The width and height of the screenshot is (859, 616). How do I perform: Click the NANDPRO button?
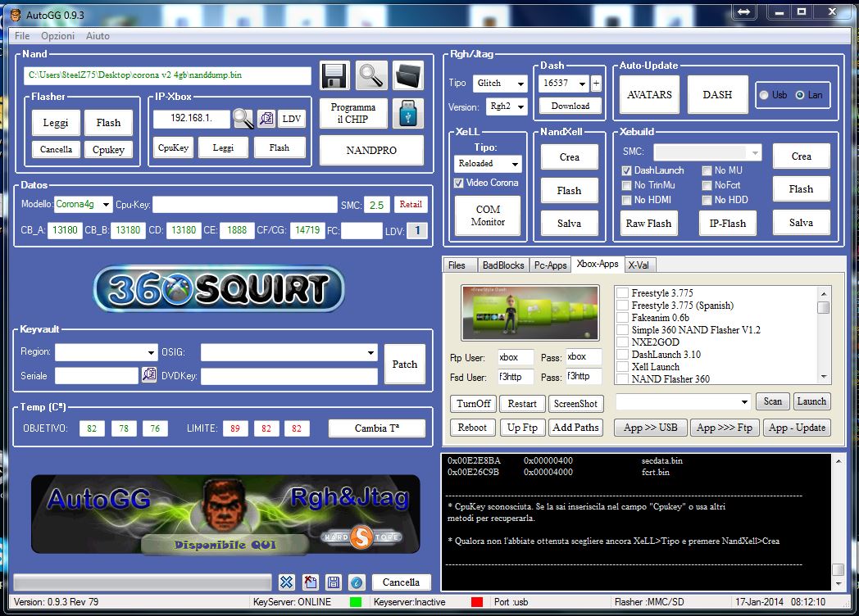[x=371, y=151]
